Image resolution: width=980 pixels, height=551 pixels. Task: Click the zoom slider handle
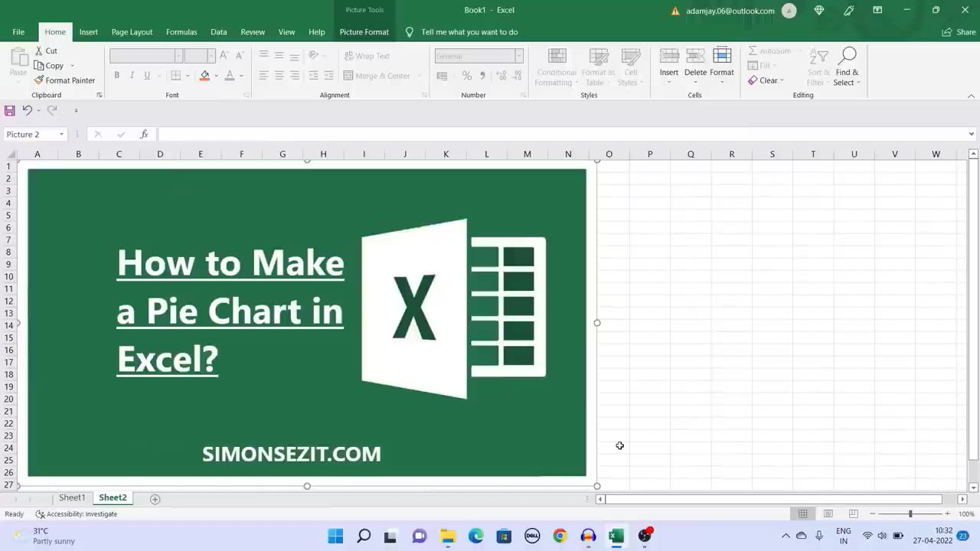coord(910,514)
